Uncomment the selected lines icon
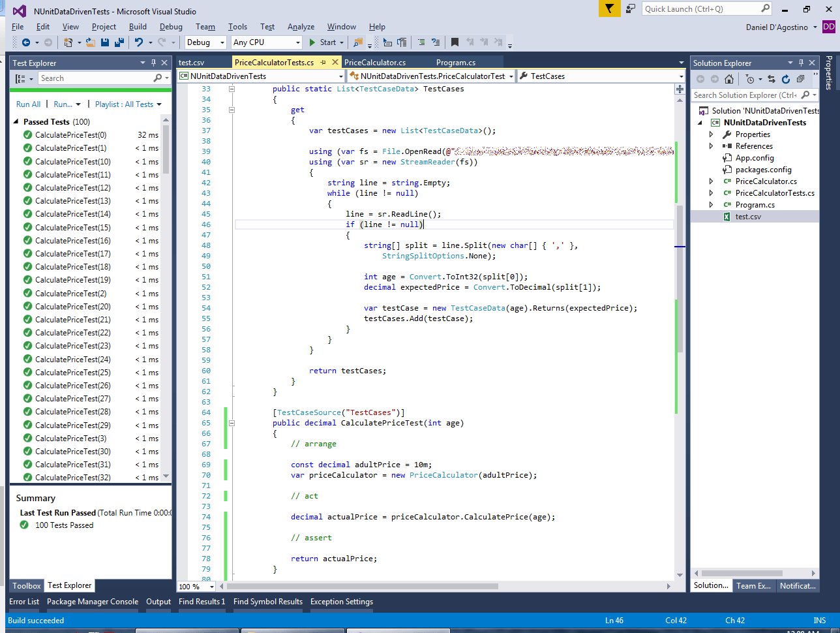This screenshot has height=633, width=840. (x=436, y=42)
